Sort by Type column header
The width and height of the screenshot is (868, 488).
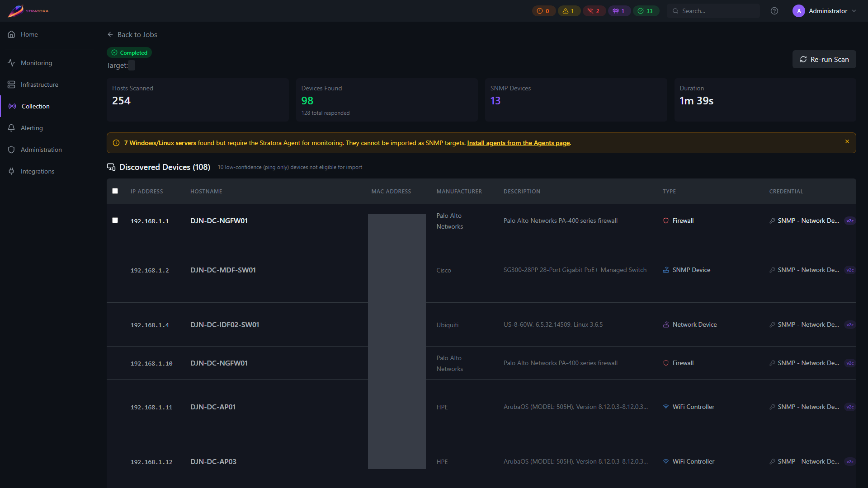point(669,192)
